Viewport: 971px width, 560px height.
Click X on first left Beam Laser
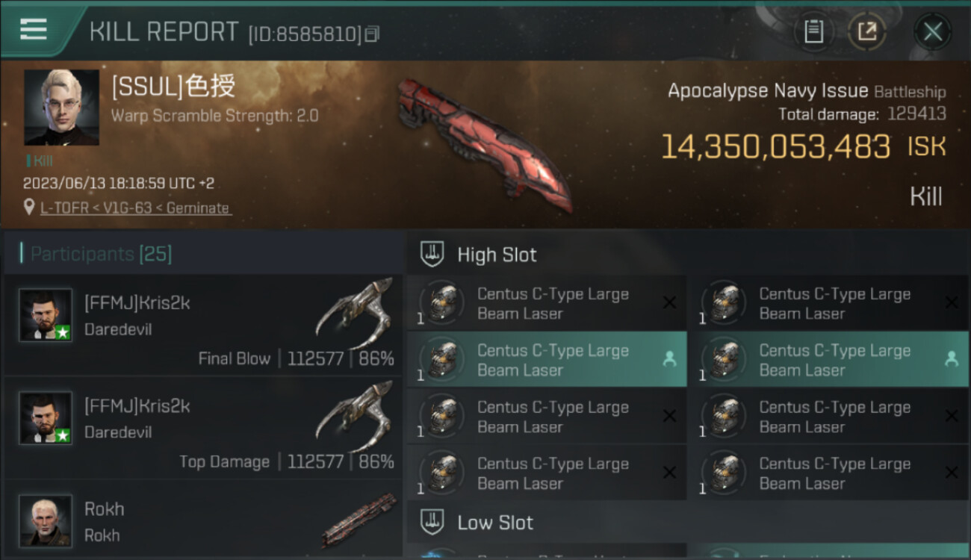tap(669, 302)
